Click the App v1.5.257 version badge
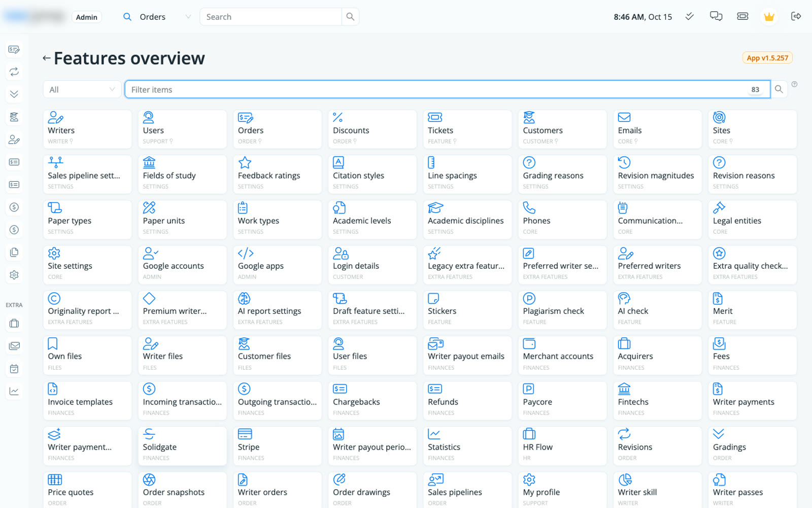 [767, 58]
